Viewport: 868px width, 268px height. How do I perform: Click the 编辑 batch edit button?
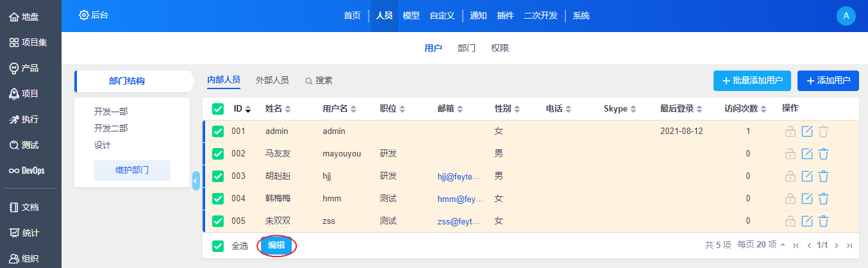276,246
